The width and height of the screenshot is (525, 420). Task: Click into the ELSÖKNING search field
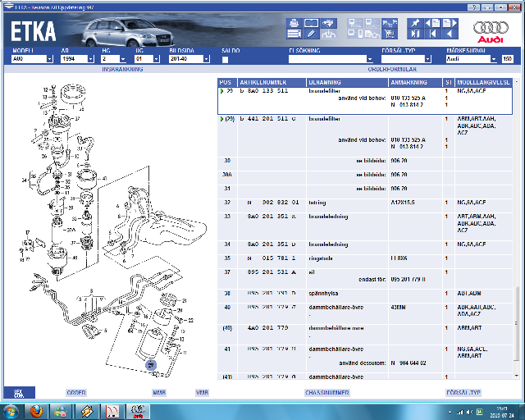tap(327, 59)
